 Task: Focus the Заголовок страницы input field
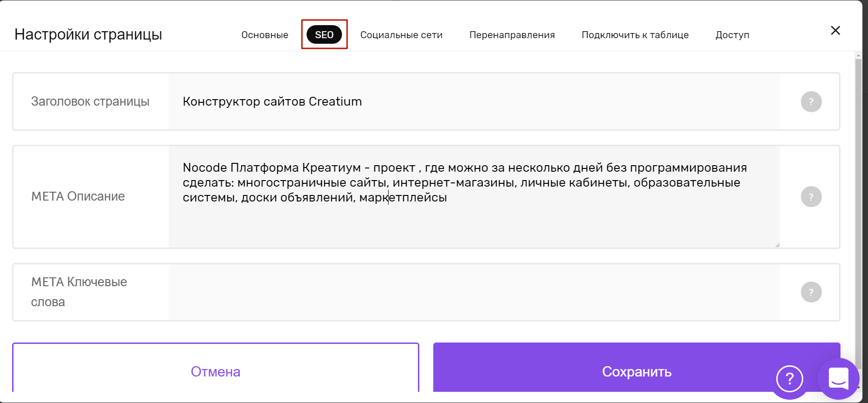pyautogui.click(x=474, y=101)
